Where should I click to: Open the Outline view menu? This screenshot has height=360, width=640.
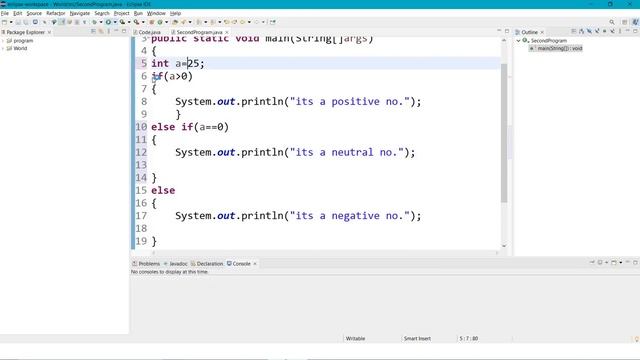point(620,31)
